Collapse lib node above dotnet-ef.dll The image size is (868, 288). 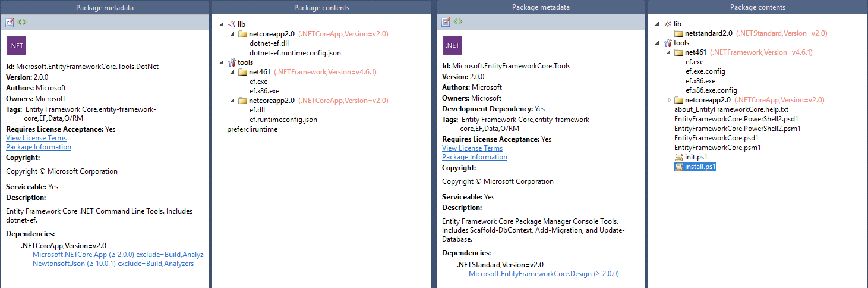[221, 24]
